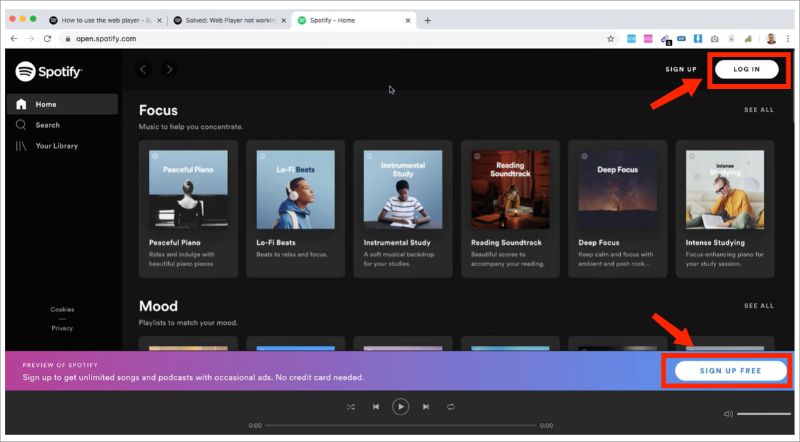This screenshot has height=442, width=800.
Task: Open the Chrome three-dot menu
Action: pyautogui.click(x=788, y=39)
